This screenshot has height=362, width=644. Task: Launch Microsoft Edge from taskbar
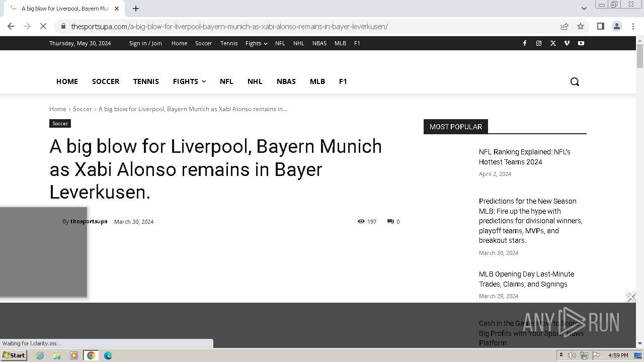[x=108, y=355]
